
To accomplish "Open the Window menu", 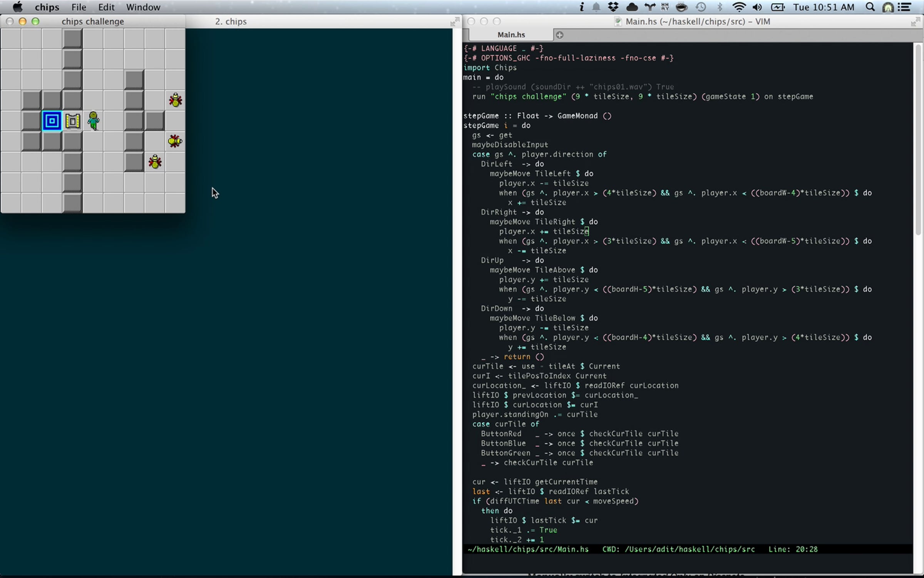I will click(143, 7).
